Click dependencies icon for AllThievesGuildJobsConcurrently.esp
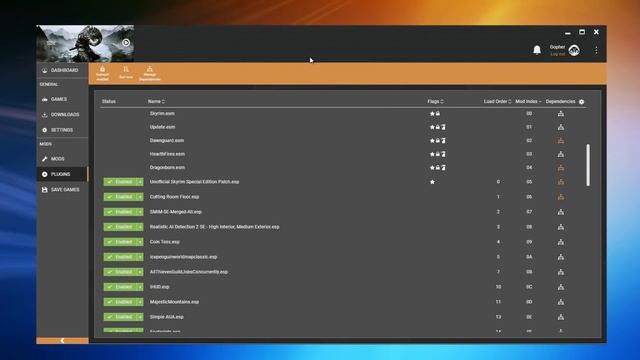 [561, 272]
